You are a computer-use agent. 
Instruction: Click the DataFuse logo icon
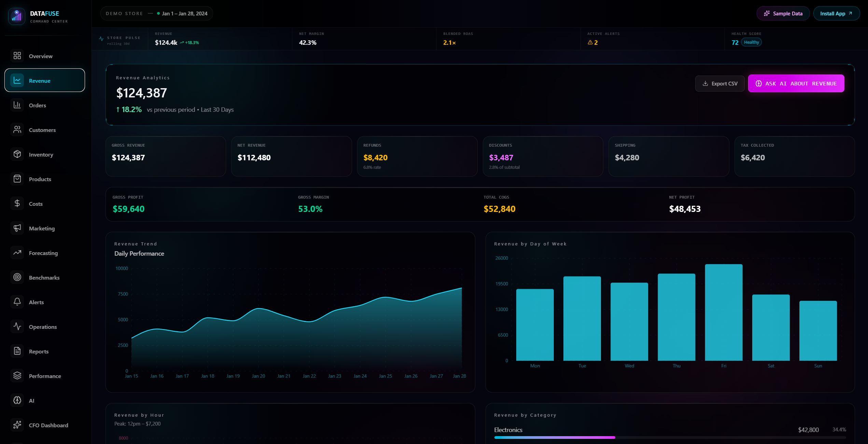(x=16, y=16)
